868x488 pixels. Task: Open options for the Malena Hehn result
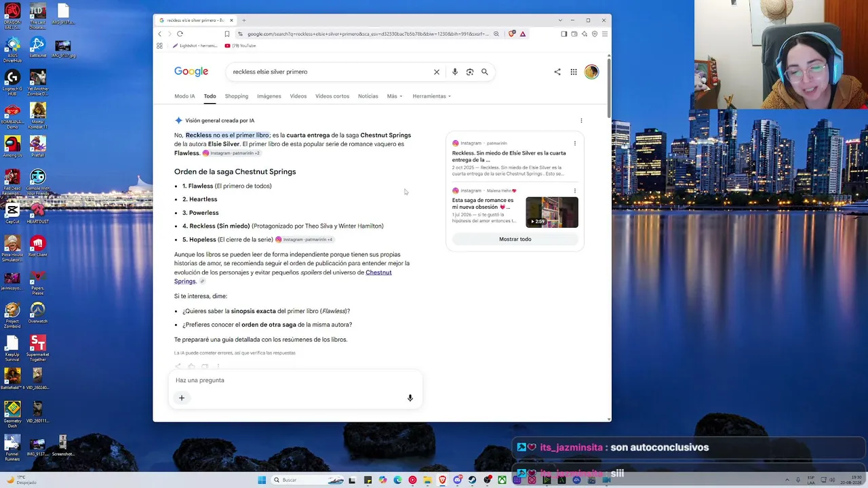click(x=575, y=190)
